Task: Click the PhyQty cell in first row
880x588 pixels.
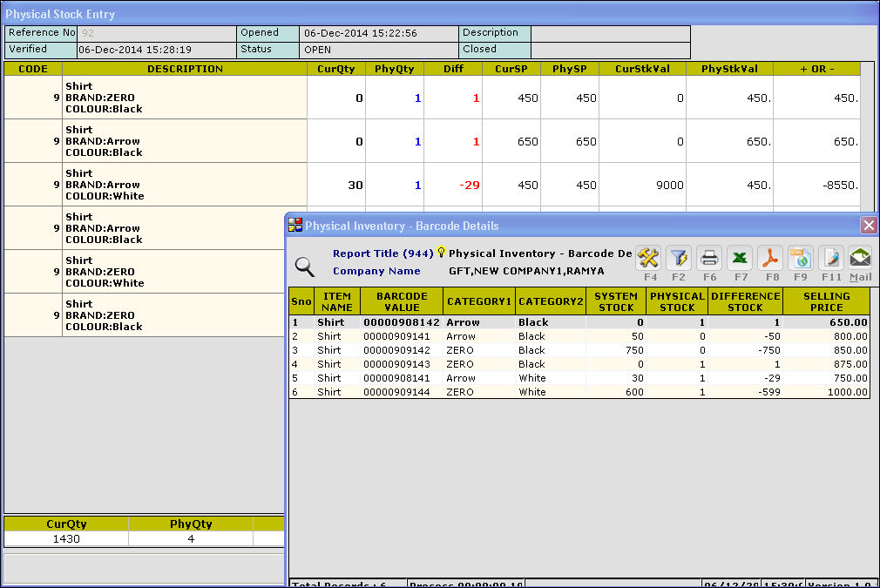Action: coord(395,98)
